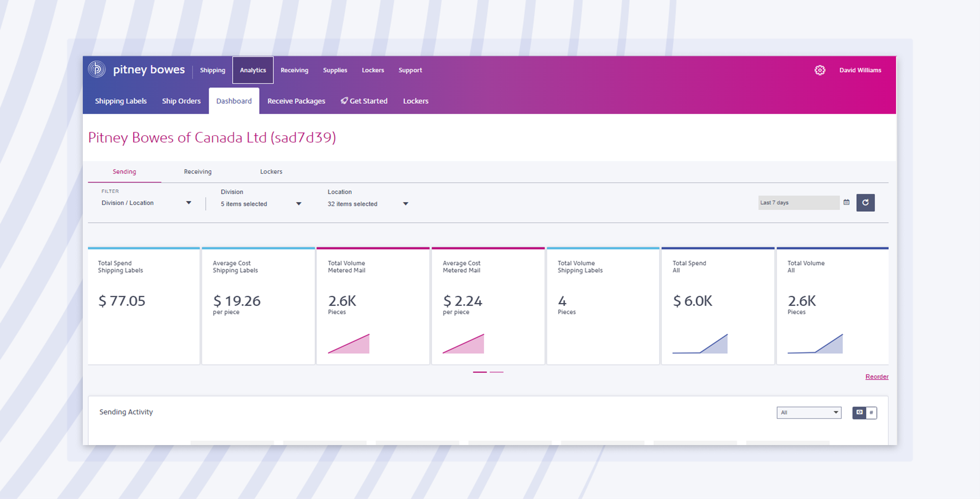
Task: Click Total Spend All trend chart
Action: pyautogui.click(x=700, y=344)
